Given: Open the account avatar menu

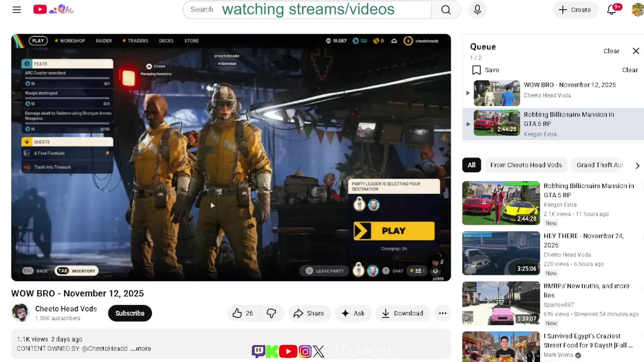Looking at the screenshot, I should (x=637, y=10).
